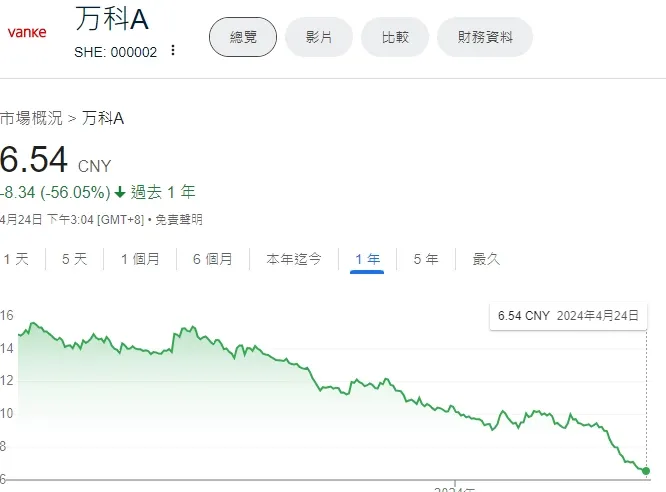666x492 pixels.
Task: Select the 總覽 tab
Action: (243, 37)
